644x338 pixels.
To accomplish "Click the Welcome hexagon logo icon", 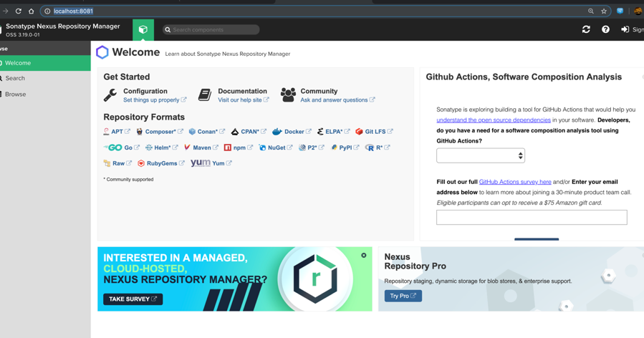I will click(102, 52).
